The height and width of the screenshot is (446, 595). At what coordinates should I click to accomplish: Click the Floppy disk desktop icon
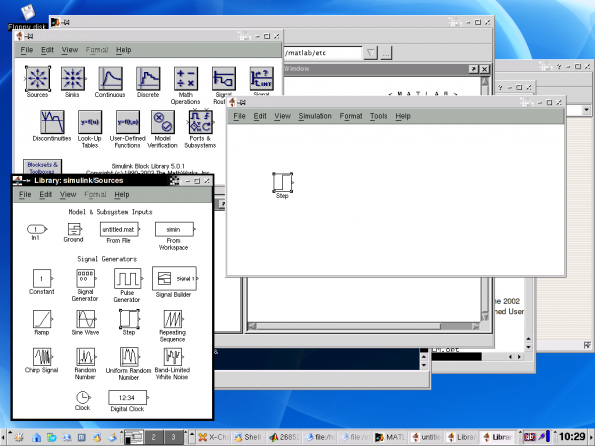[27, 17]
